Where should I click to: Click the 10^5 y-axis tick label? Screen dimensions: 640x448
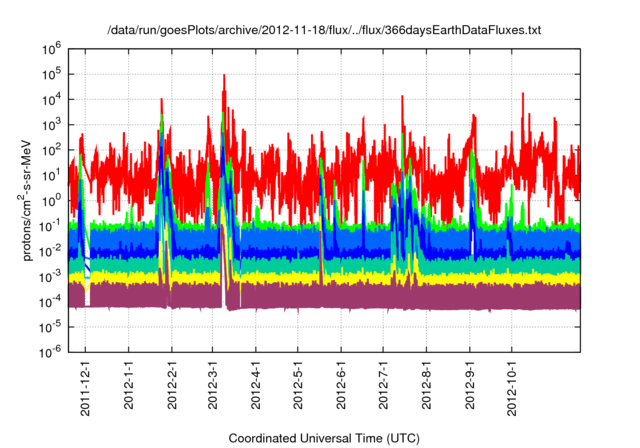pyautogui.click(x=51, y=75)
